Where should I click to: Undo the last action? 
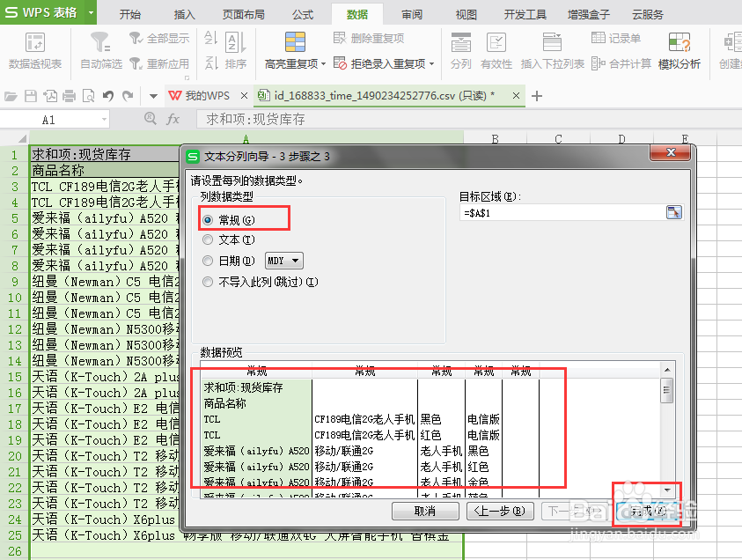coord(108,96)
